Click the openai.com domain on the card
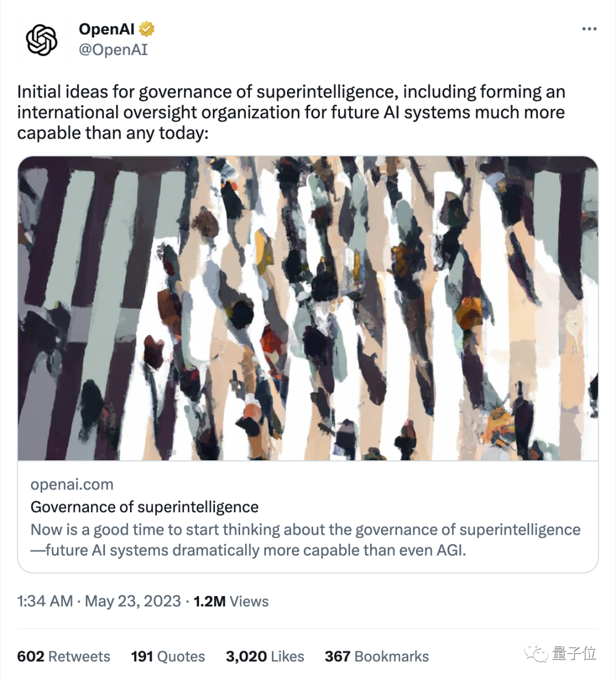Screen dimensions: 616x680 [x=72, y=484]
